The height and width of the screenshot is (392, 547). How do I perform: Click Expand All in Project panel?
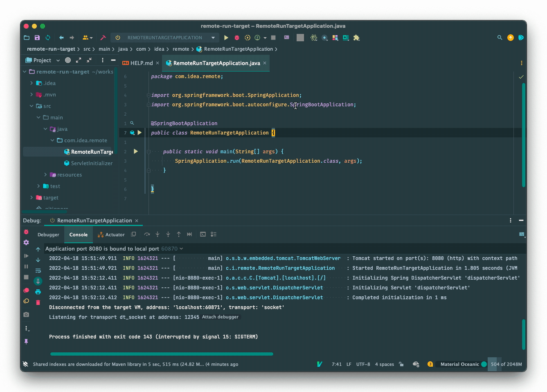(x=79, y=60)
